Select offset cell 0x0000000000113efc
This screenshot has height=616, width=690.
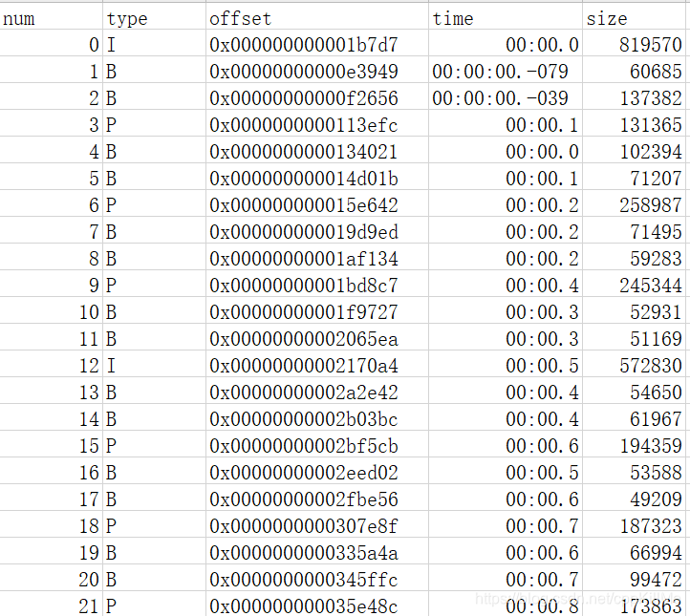click(317, 125)
